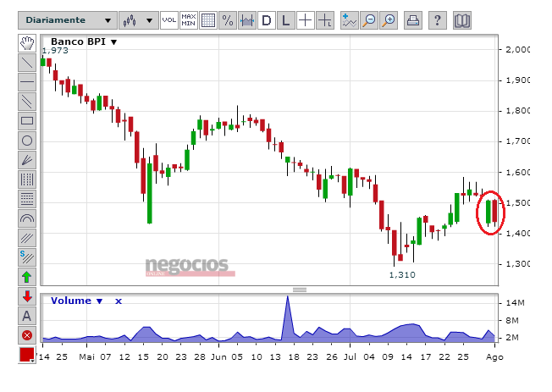Open the candlestick chart type dropdown

click(x=139, y=20)
